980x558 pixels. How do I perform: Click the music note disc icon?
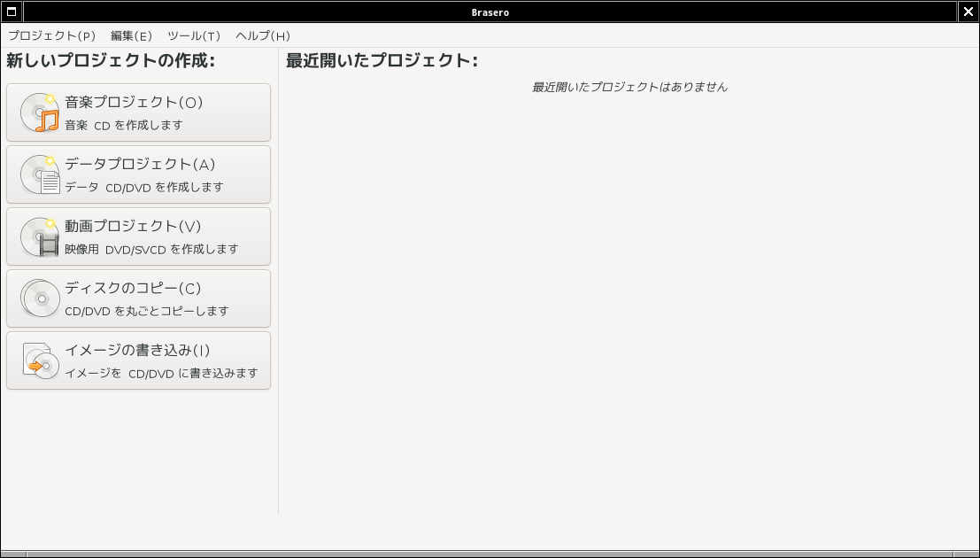click(x=40, y=112)
